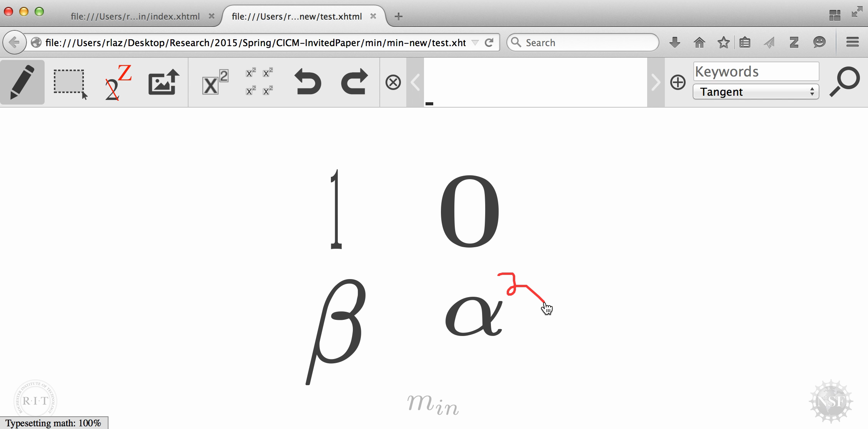Reload the page in the address bar
Image resolution: width=868 pixels, height=429 pixels.
[x=489, y=43]
